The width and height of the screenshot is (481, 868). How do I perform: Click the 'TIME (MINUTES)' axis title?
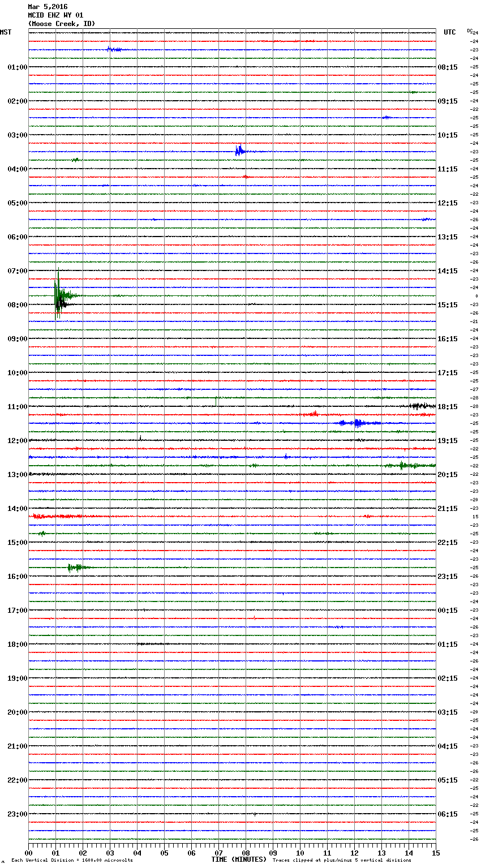[x=239, y=860]
